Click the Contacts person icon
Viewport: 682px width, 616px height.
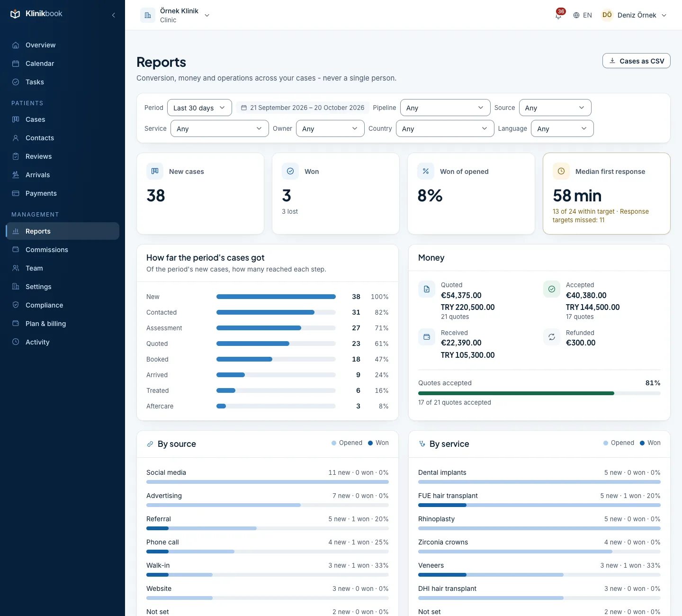pyautogui.click(x=16, y=138)
